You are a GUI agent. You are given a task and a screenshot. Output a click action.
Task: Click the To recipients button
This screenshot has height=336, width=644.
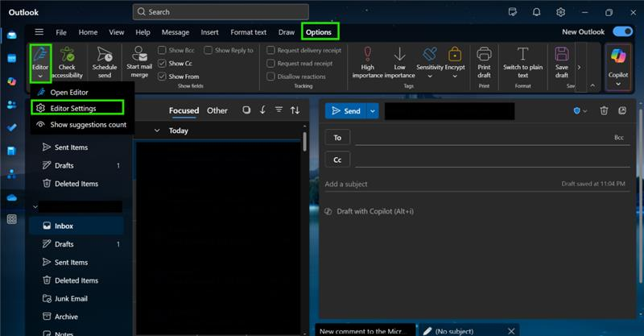click(337, 137)
